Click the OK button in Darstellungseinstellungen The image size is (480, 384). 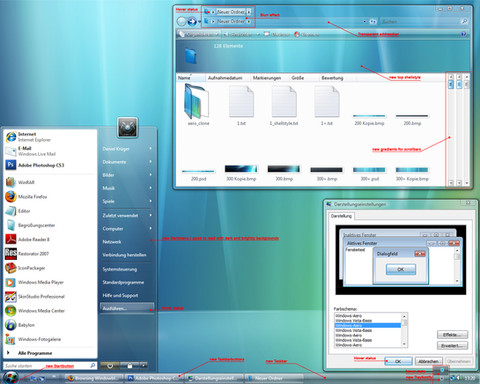click(x=398, y=361)
